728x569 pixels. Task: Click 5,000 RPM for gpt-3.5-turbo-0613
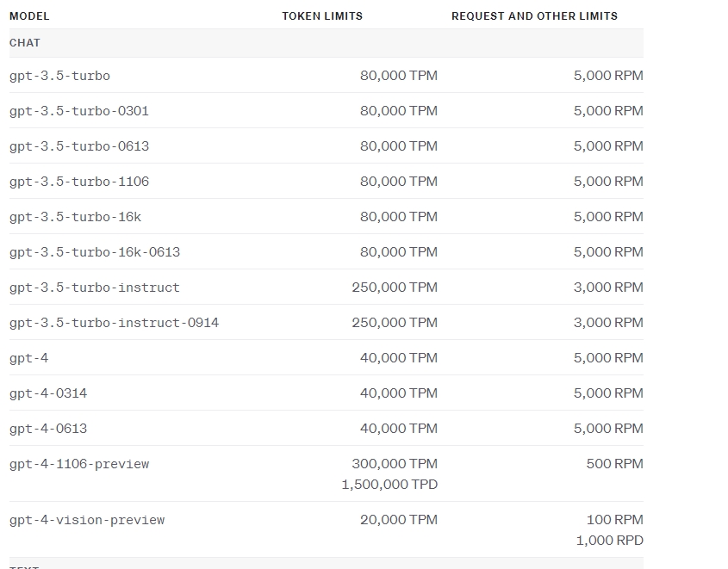608,146
